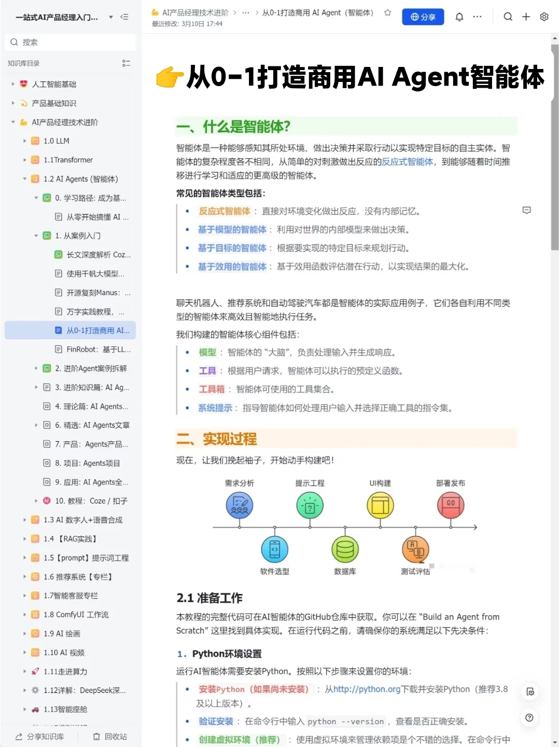The height and width of the screenshot is (747, 560).
Task: Click the UI构建 icon in the diagram
Action: point(381,505)
